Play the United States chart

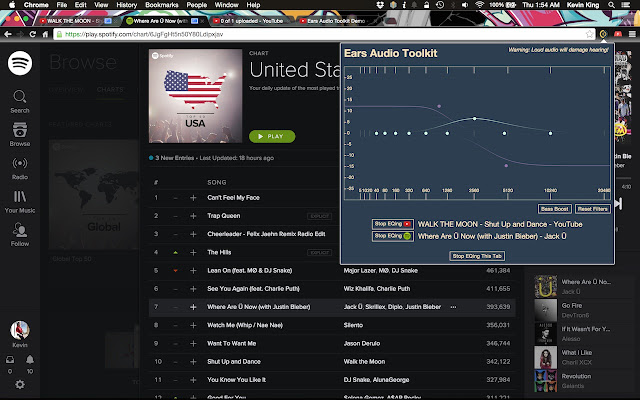coord(272,136)
